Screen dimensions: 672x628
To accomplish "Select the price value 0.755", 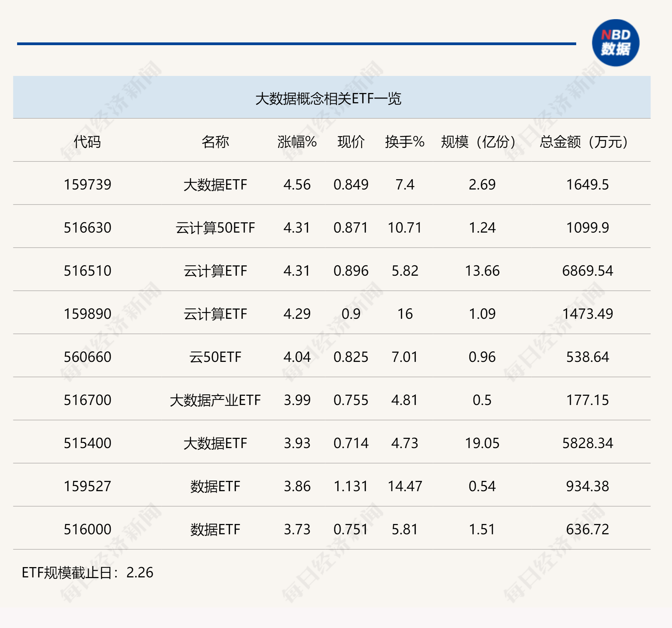I will pos(351,400).
